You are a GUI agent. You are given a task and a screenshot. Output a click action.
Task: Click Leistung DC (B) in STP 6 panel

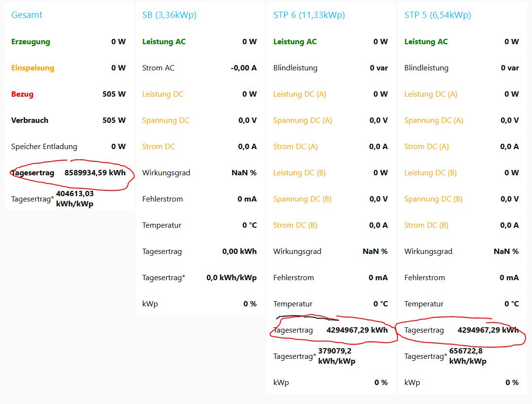pyautogui.click(x=299, y=173)
